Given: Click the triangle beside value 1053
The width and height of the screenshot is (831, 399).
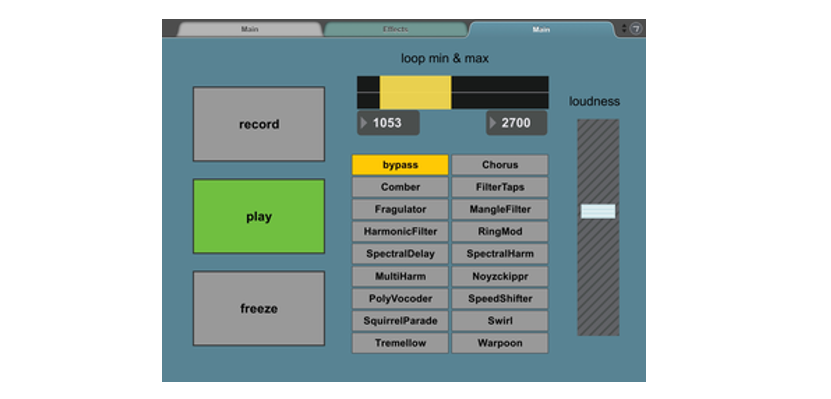Looking at the screenshot, I should (364, 123).
